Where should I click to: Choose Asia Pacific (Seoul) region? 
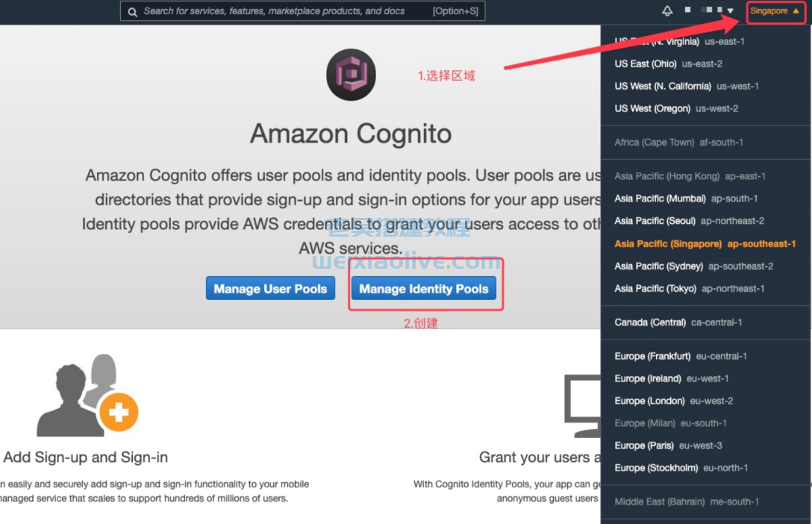click(x=689, y=221)
